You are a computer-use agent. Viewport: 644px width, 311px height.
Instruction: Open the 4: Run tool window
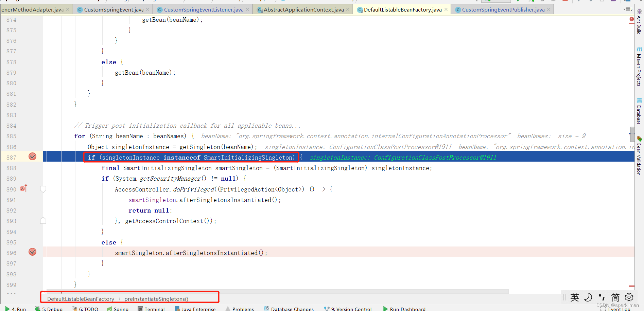15,309
